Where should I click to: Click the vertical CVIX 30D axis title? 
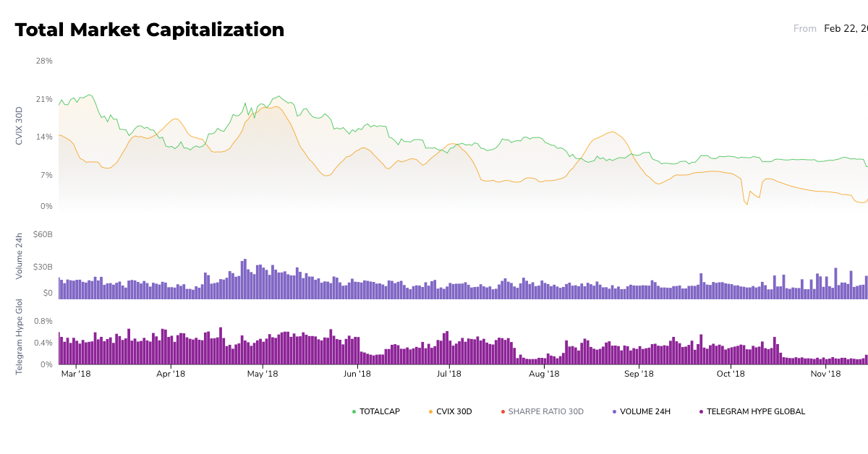20,126
